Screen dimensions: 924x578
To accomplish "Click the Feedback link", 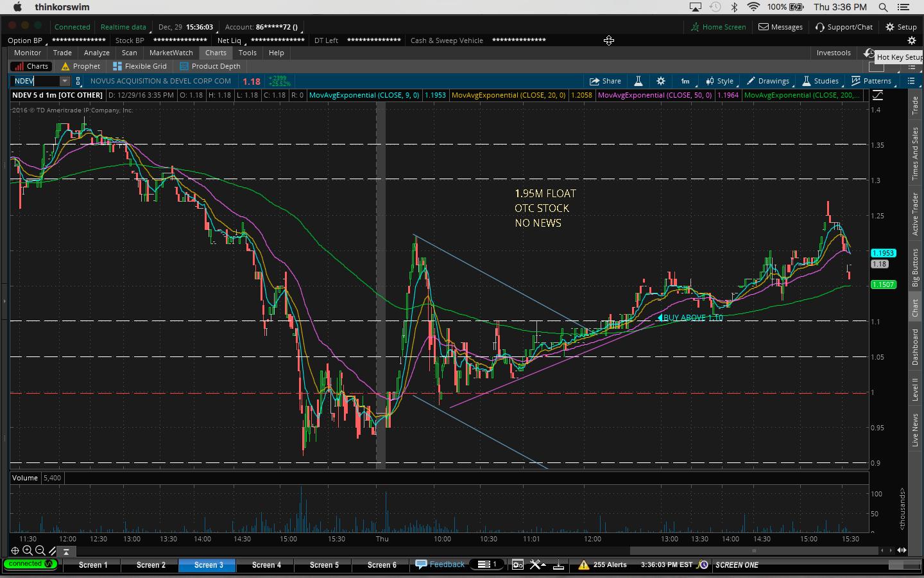I will click(440, 565).
